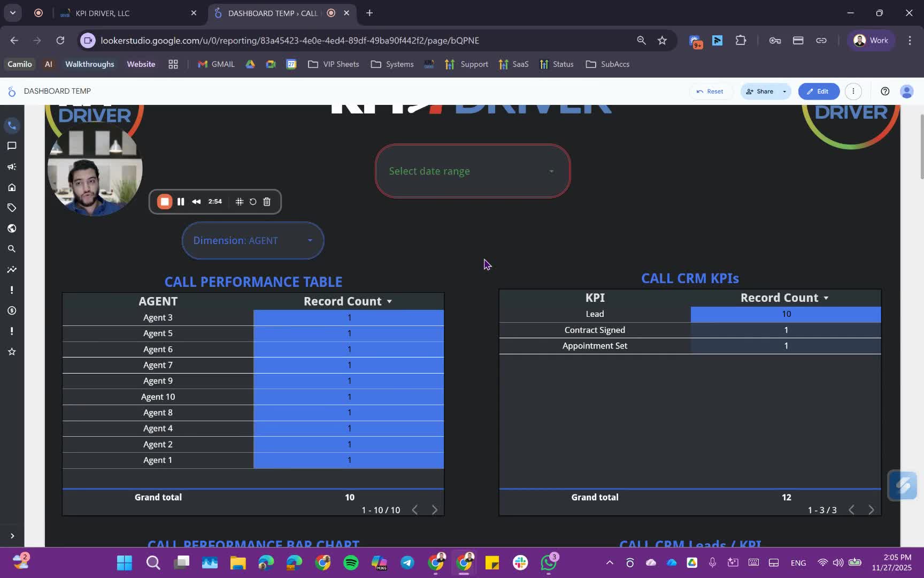Open the Work profile button
The image size is (924, 578).
pos(871,41)
